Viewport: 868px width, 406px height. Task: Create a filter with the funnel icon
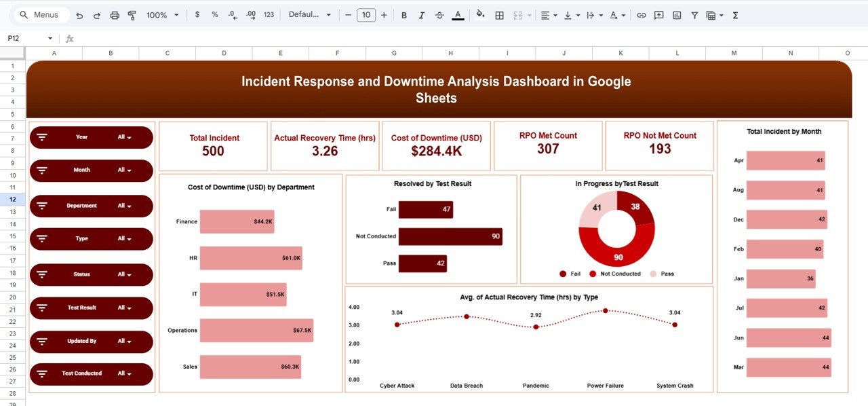click(x=694, y=15)
